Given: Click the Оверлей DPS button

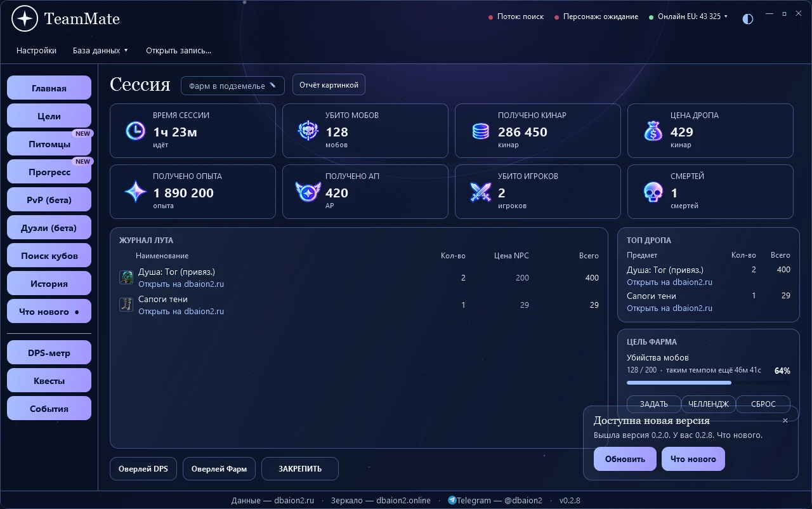Looking at the screenshot, I should point(143,469).
